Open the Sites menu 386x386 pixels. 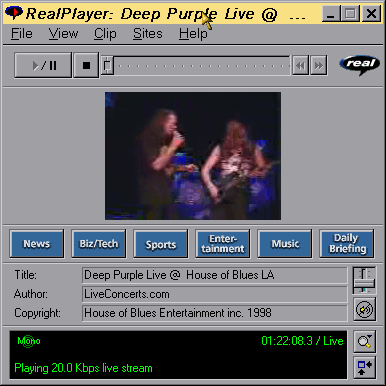pos(148,34)
